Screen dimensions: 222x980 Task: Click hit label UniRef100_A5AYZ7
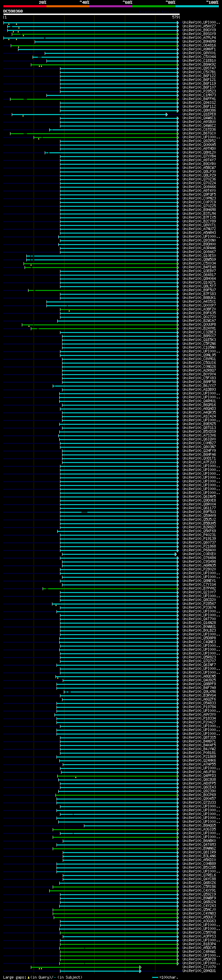[199, 26]
